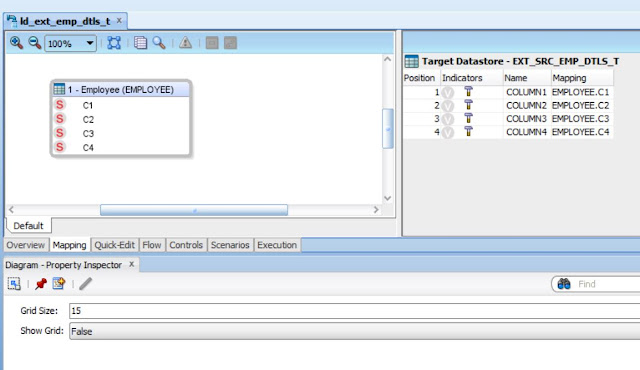Click the red pin freeze view icon

40,284
